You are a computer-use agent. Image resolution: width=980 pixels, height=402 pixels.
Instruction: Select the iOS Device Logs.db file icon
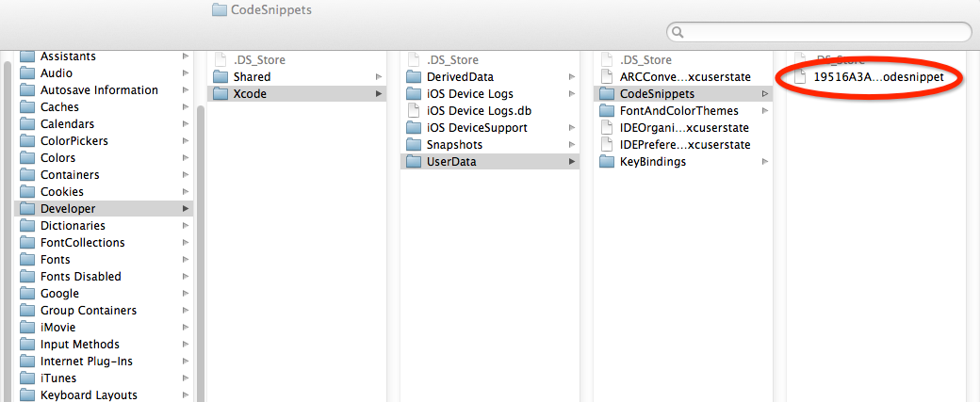(x=413, y=111)
